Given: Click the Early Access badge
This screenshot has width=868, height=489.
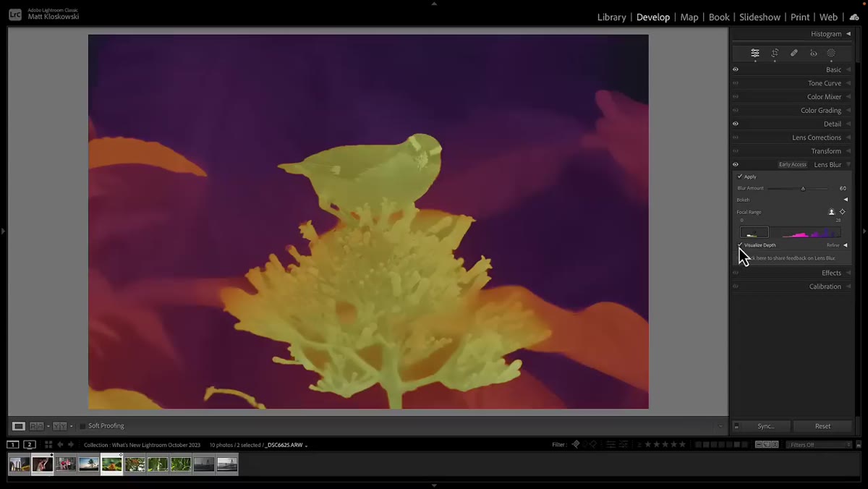Looking at the screenshot, I should click(793, 165).
